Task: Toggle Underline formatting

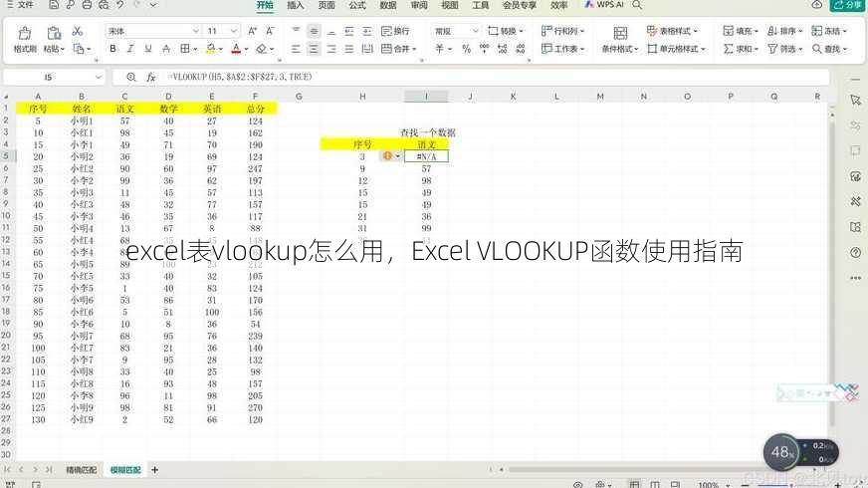Action: pos(148,49)
